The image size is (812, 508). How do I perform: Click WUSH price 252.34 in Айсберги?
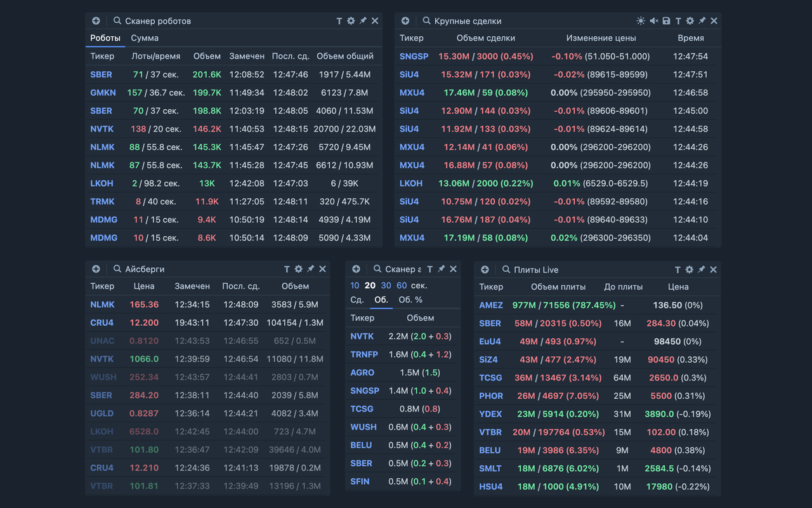[144, 377]
